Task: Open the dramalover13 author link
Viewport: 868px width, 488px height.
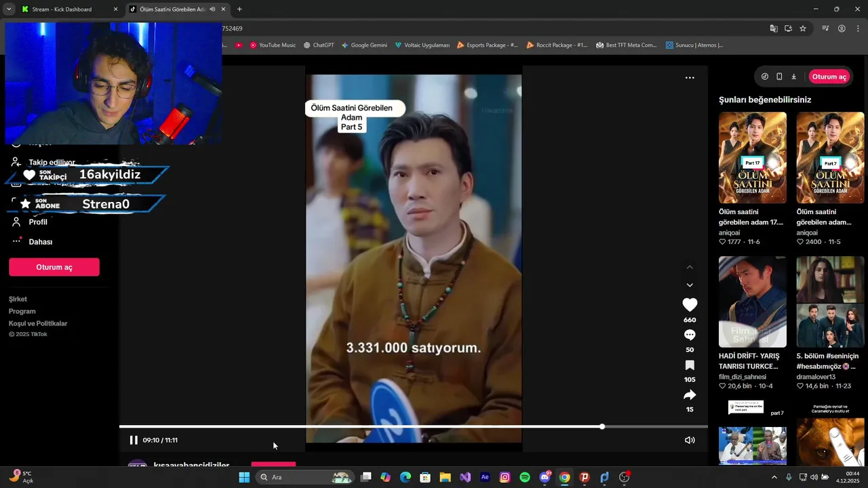Action: click(x=816, y=377)
